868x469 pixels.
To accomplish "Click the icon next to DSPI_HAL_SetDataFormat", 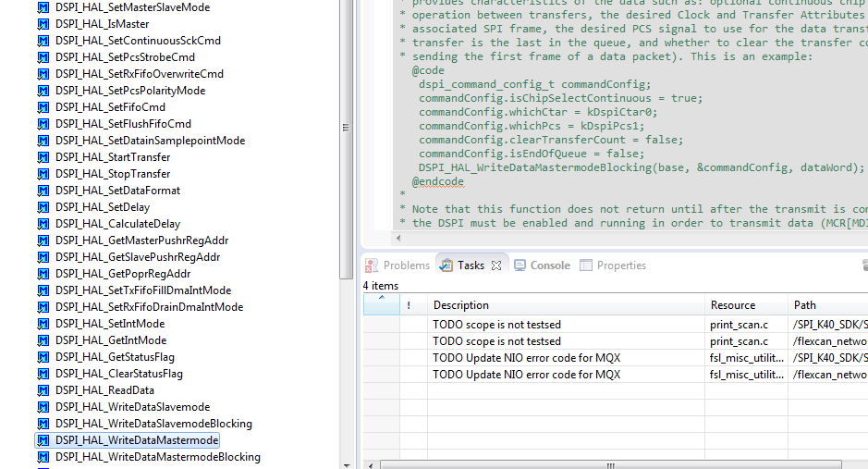I will point(43,191).
